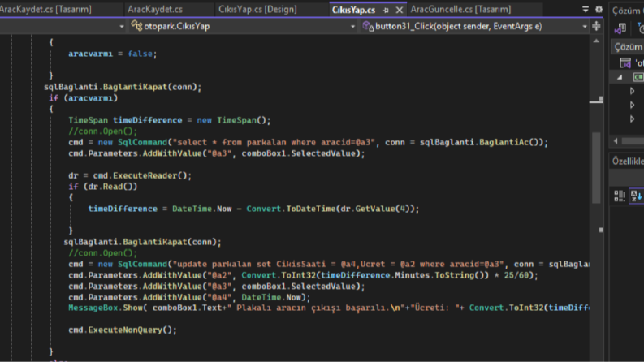The height and width of the screenshot is (362, 644).
Task: Expand the third collapsed child node under project
Action: pos(632,119)
